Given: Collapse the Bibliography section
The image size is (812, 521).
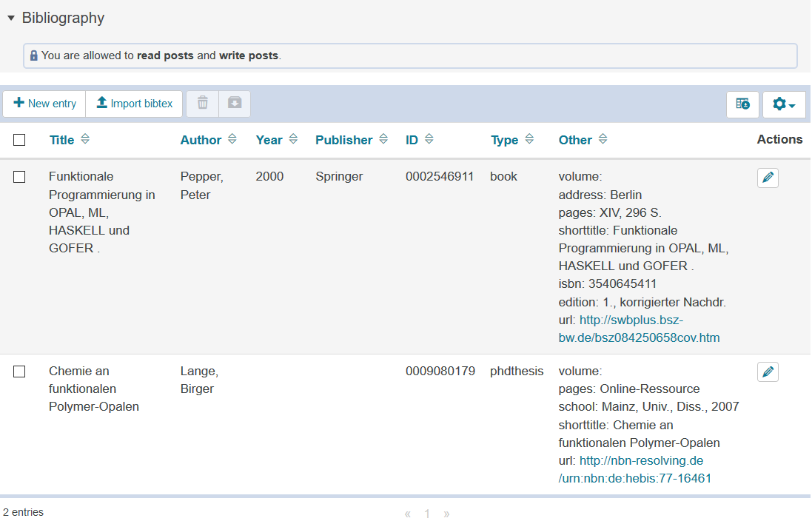Looking at the screenshot, I should click(x=11, y=19).
